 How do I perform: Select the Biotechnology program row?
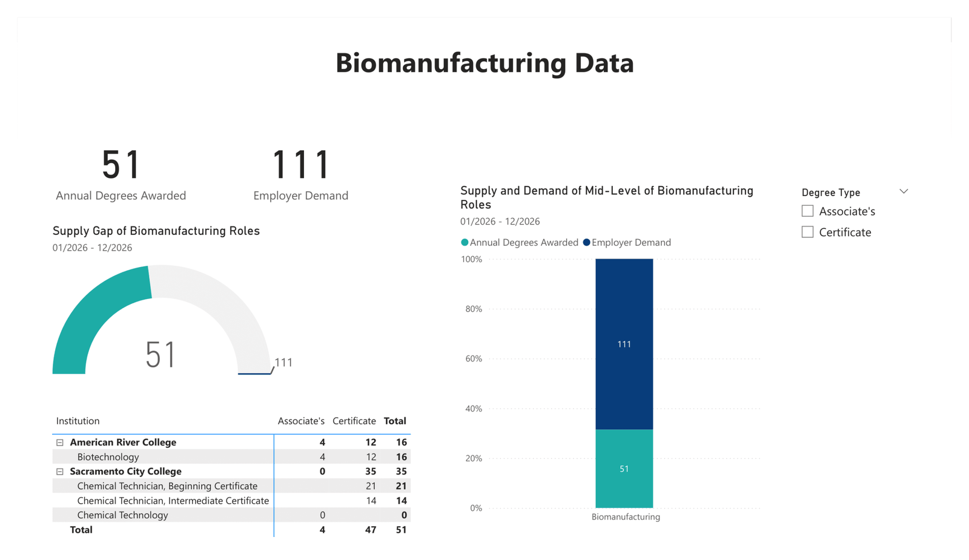[x=108, y=457]
